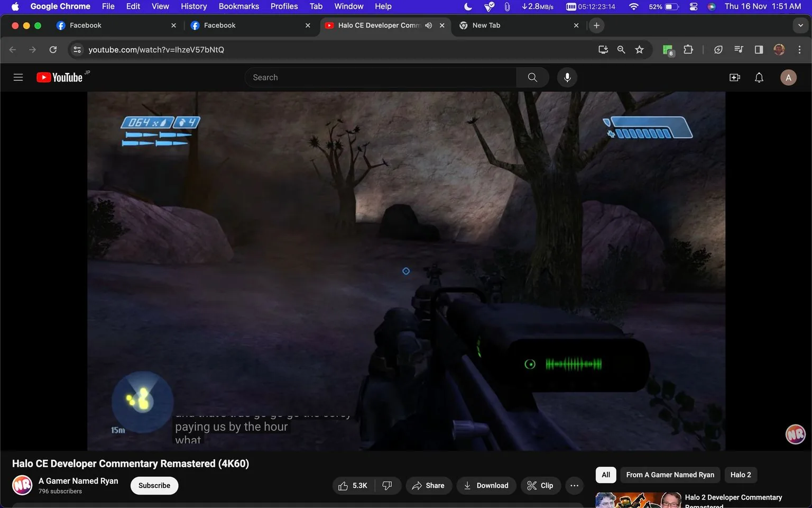The image size is (812, 508).
Task: Dislike the video
Action: pos(387,485)
